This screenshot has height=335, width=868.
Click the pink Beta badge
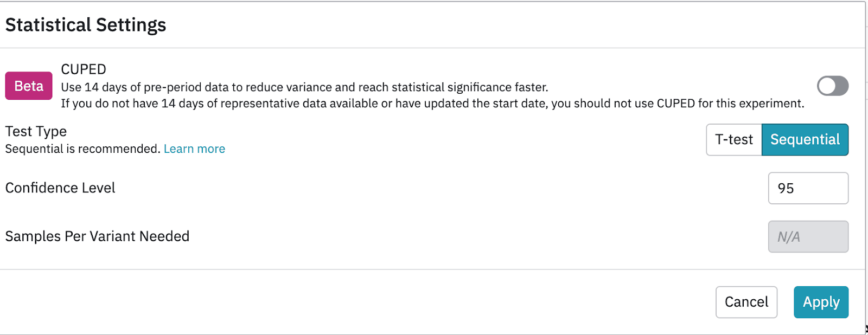pos(29,86)
